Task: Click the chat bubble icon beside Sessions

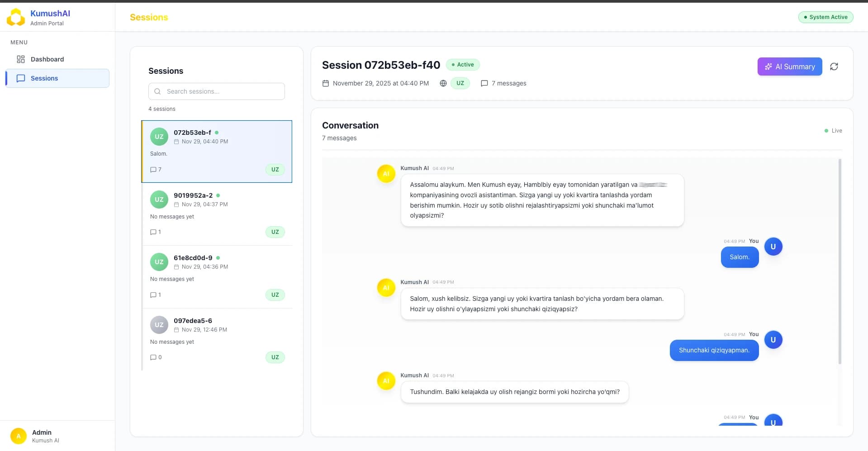Action: [21, 78]
